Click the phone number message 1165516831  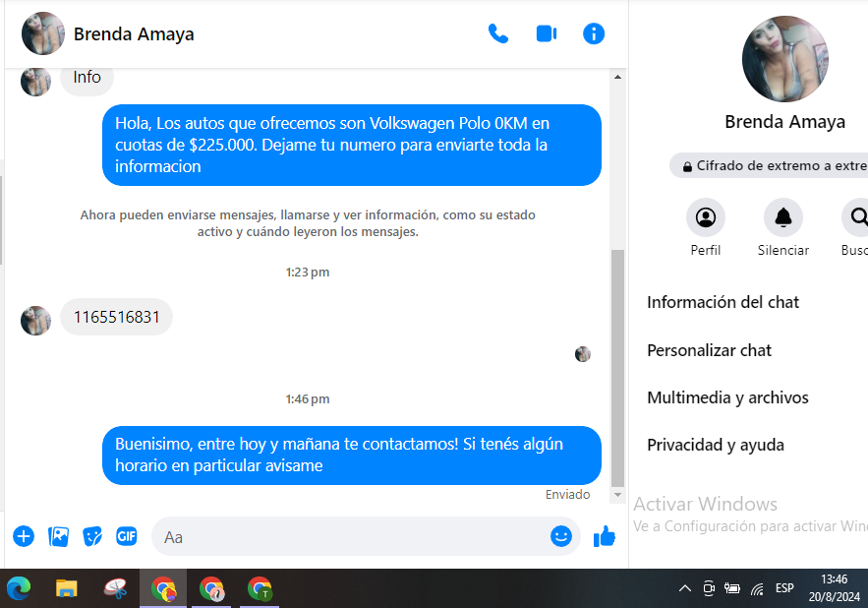(116, 317)
